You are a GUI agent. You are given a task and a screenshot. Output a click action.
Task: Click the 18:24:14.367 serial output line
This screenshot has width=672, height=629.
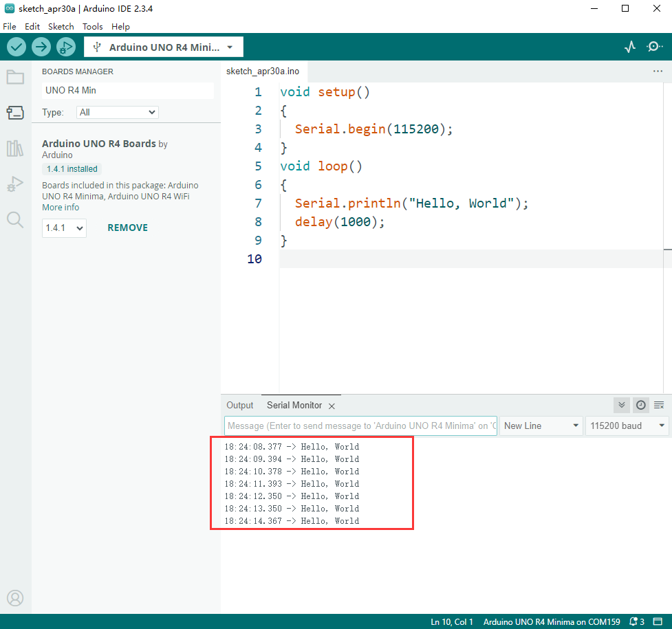pyautogui.click(x=292, y=521)
